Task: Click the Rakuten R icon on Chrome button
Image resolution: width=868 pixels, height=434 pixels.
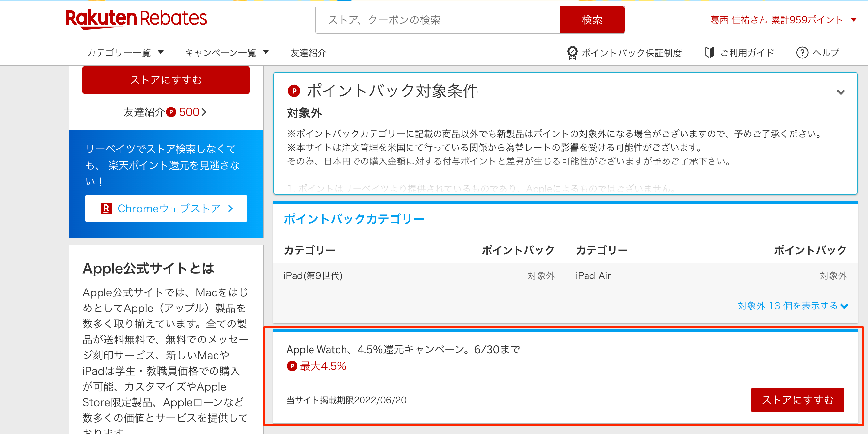Action: pyautogui.click(x=106, y=209)
